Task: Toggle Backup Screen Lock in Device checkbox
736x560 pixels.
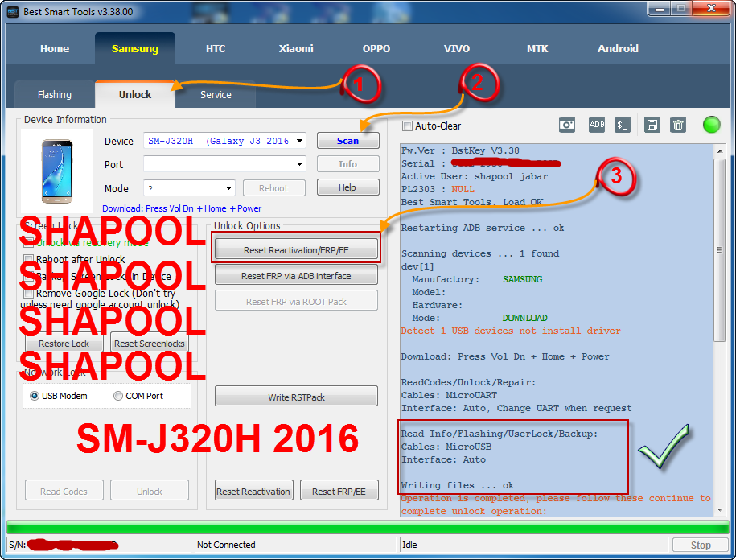Action: (29, 277)
